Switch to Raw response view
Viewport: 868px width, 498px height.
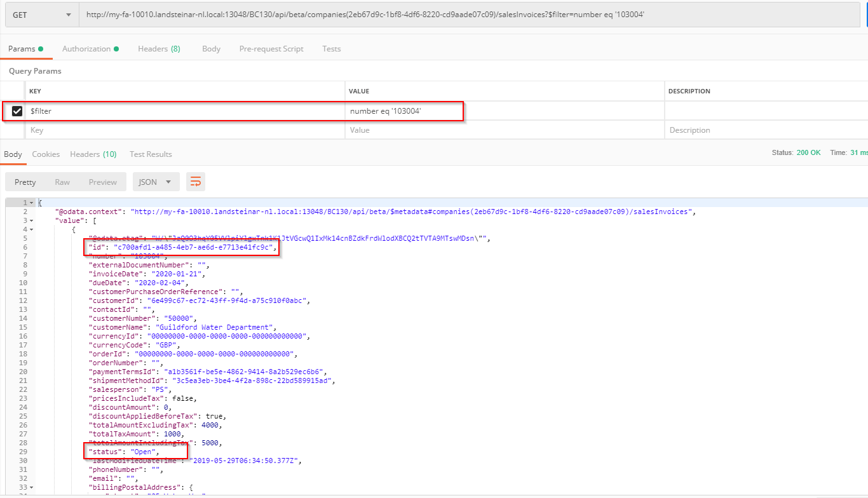click(x=62, y=182)
